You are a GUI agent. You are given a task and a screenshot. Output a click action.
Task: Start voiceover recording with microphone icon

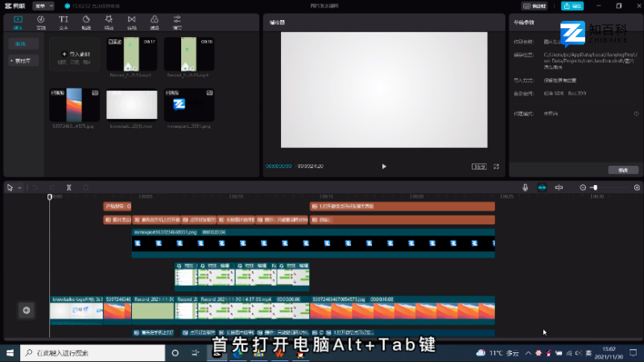(525, 187)
